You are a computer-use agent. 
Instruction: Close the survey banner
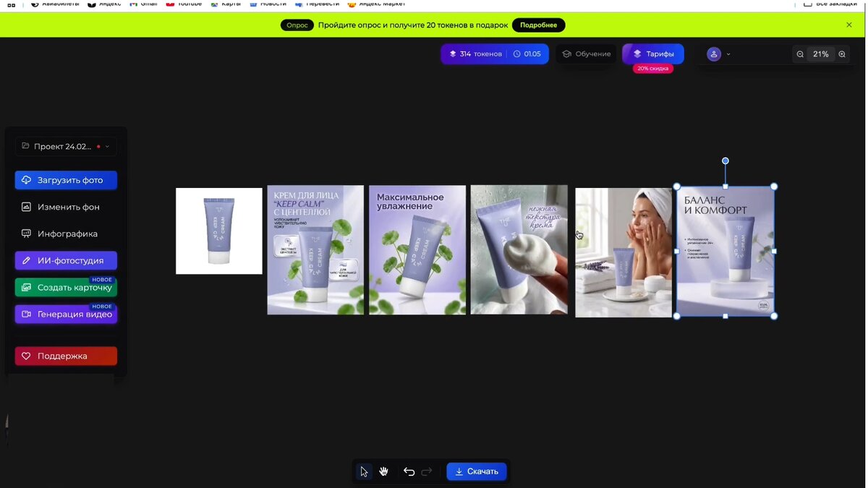click(849, 25)
